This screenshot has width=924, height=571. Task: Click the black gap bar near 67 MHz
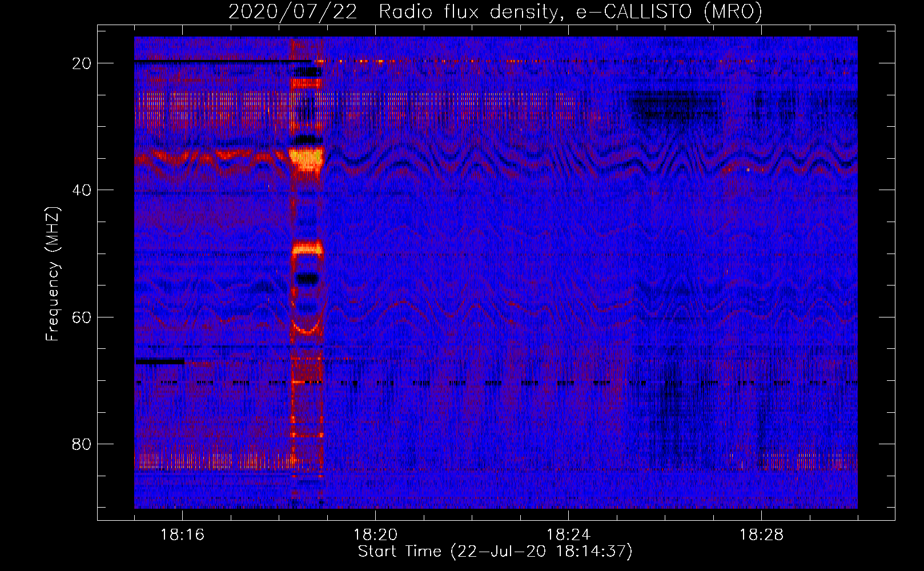tap(159, 361)
